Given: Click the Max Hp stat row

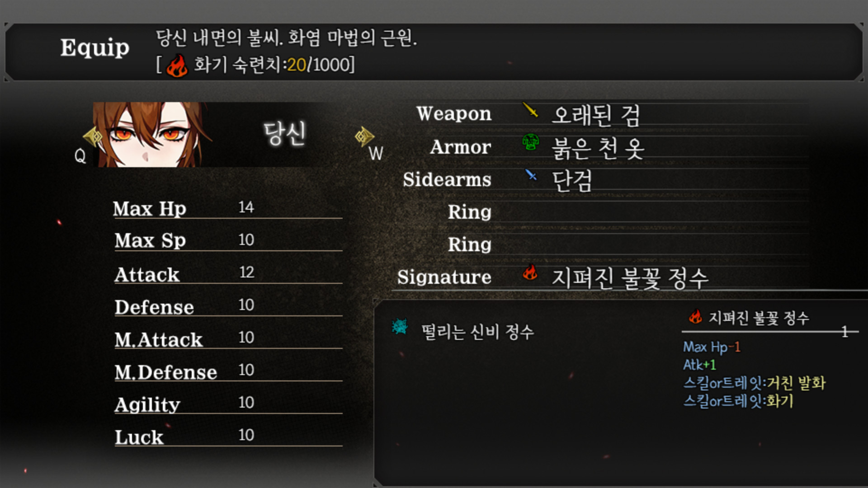Looking at the screenshot, I should [x=228, y=208].
